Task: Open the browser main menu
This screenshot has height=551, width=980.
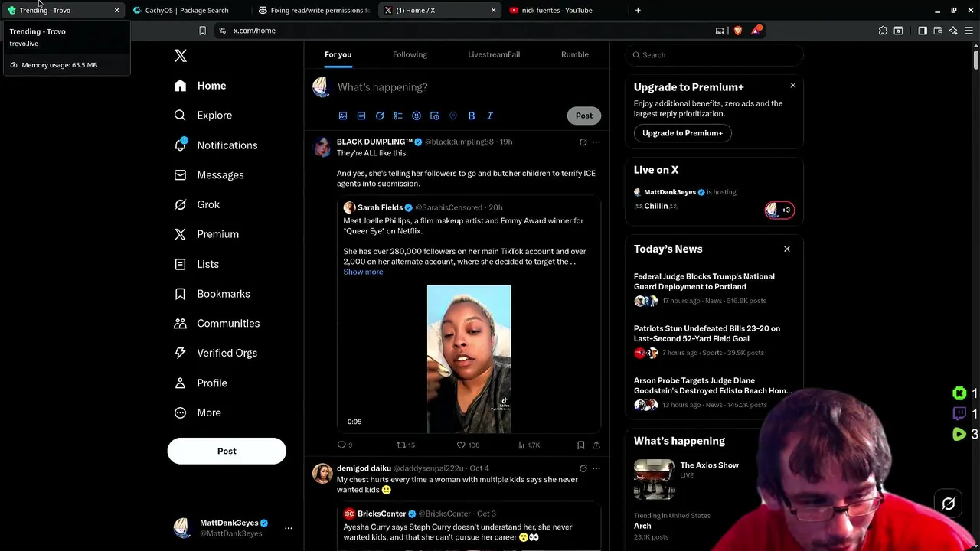Action: tap(969, 31)
